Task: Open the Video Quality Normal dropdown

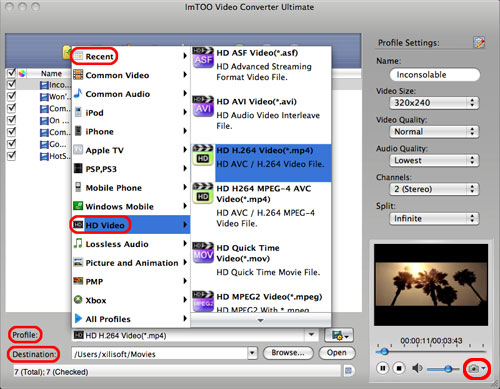Action: [434, 132]
